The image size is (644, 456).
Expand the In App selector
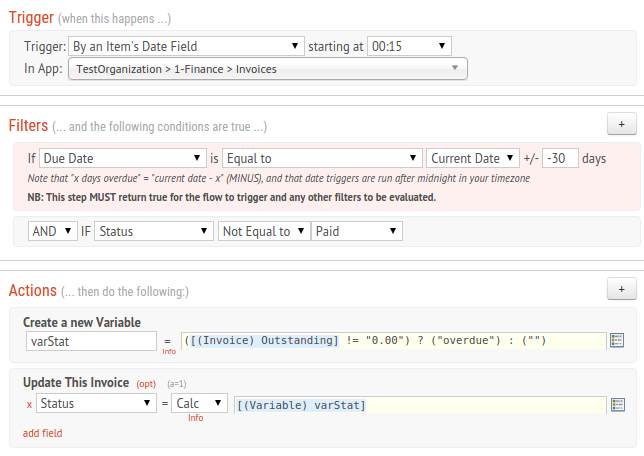268,69
